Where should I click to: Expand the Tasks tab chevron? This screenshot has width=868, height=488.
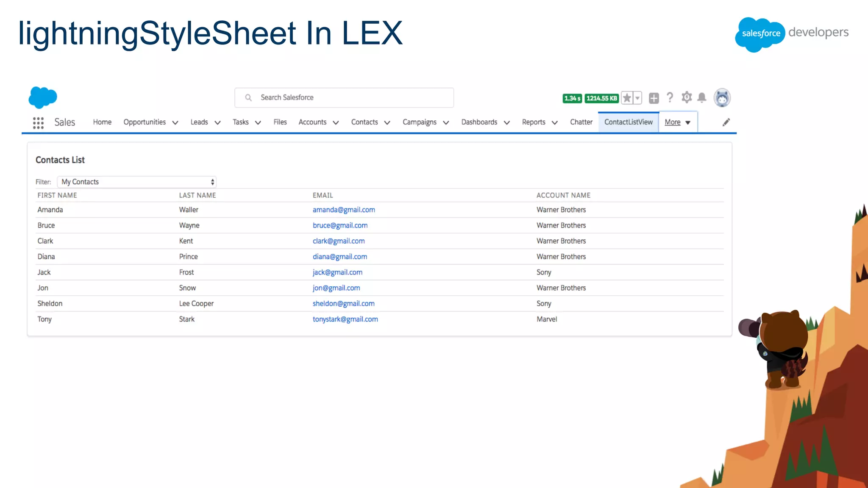click(x=258, y=123)
